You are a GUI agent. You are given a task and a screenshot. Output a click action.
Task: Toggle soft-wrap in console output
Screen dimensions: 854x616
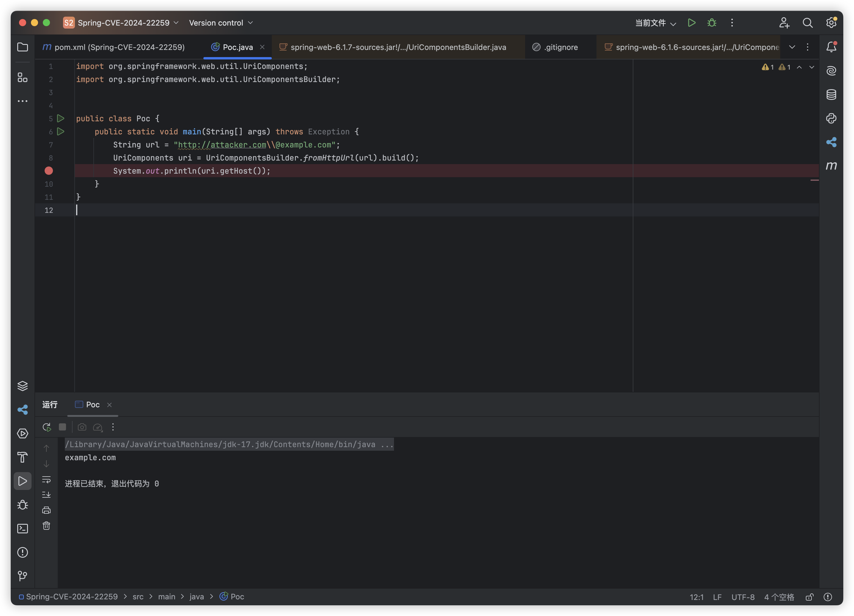[46, 479]
